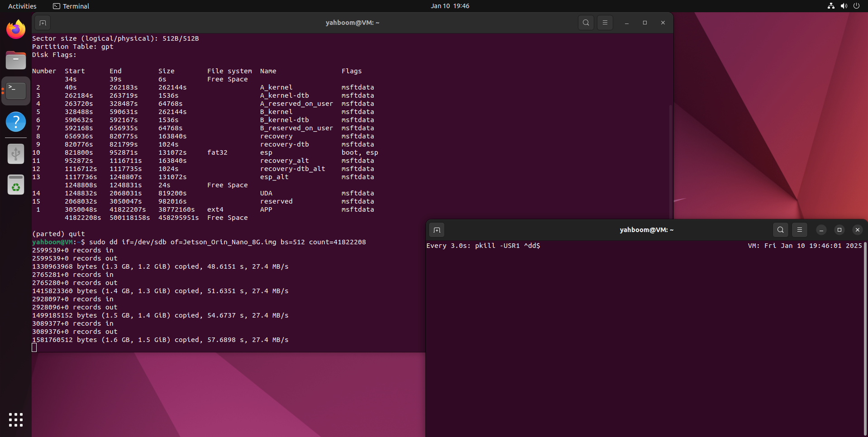Maximize the watch terminal window

[x=839, y=230]
